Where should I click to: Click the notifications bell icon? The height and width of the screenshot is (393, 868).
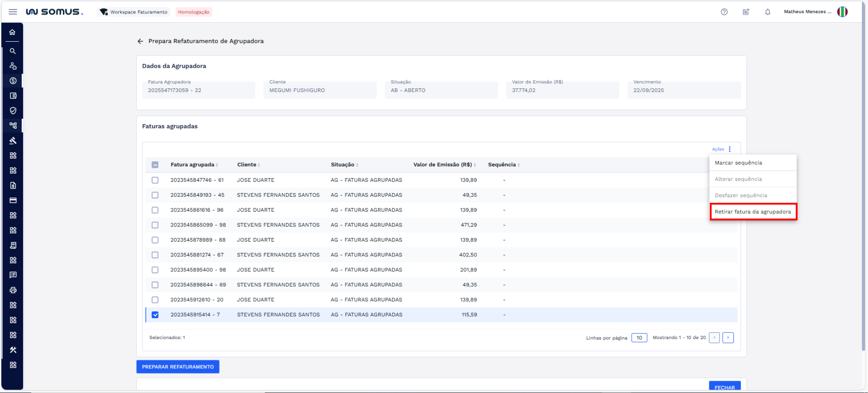[767, 12]
